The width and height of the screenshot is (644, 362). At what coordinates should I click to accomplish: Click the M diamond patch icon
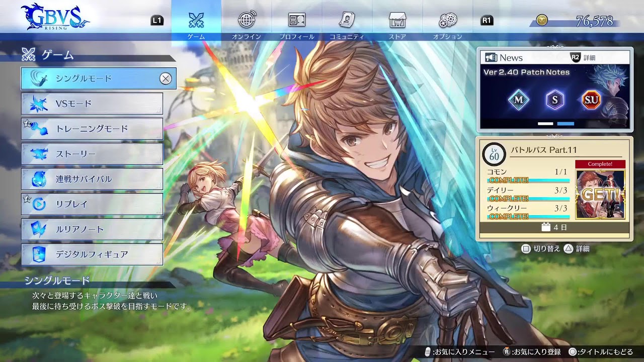(x=519, y=100)
